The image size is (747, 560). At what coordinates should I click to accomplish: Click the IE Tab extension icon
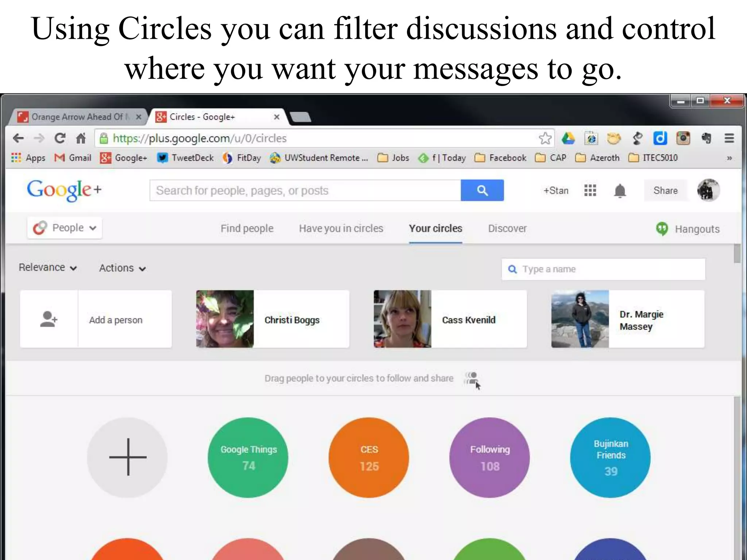pyautogui.click(x=591, y=138)
